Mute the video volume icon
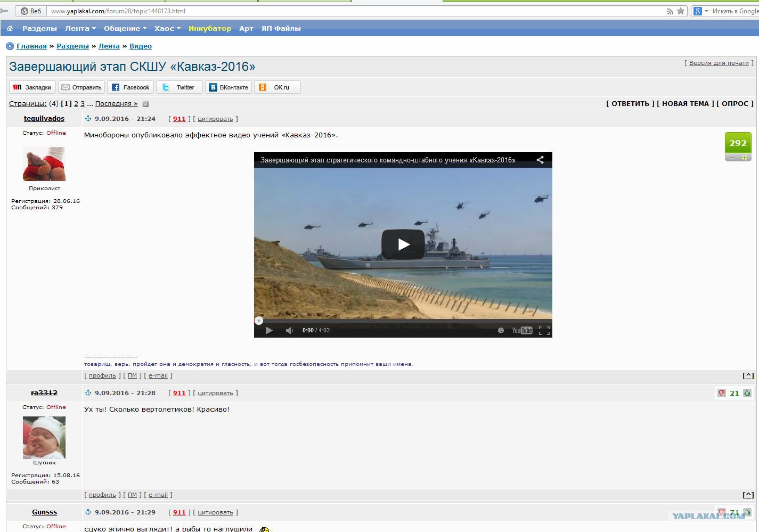The image size is (759, 532). coord(289,331)
